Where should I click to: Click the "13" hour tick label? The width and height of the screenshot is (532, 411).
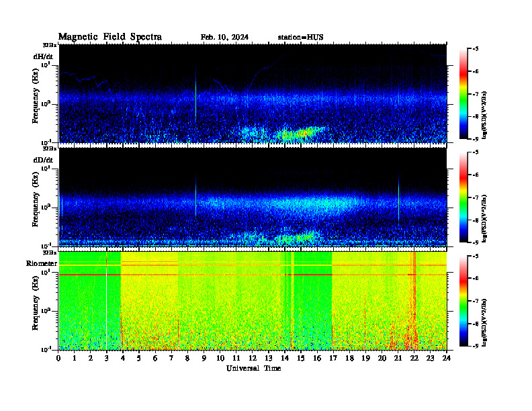[x=269, y=358]
